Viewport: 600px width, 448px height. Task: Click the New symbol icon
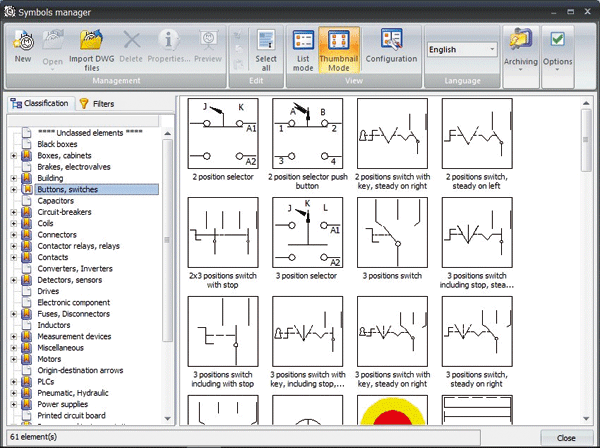tap(23, 46)
